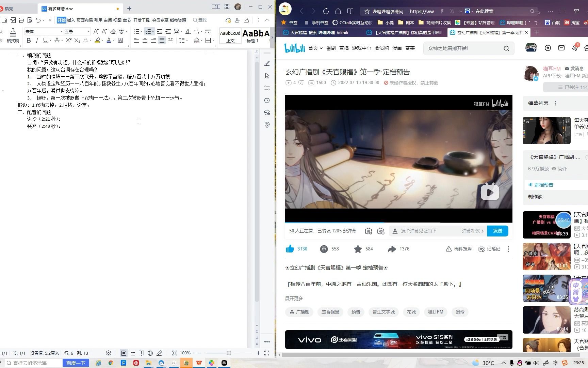Click the share icon in WPS title area
Image resolution: width=588 pixels, height=368 pixels.
point(246,20)
